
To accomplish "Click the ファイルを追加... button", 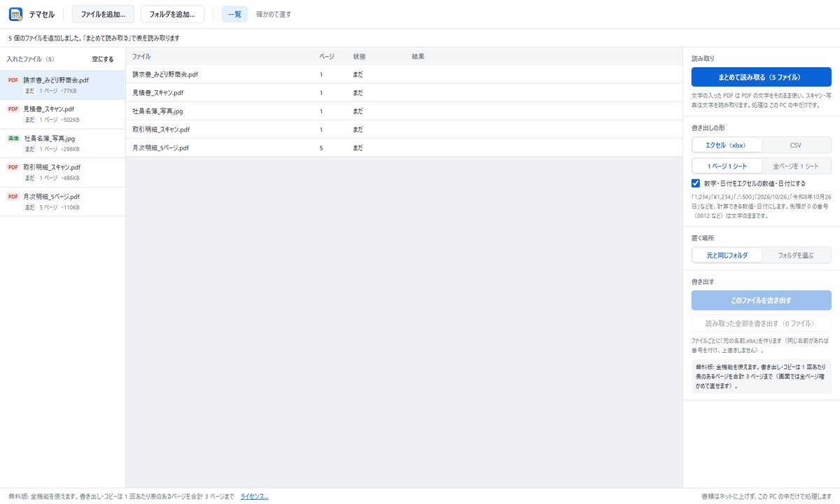I will point(103,14).
